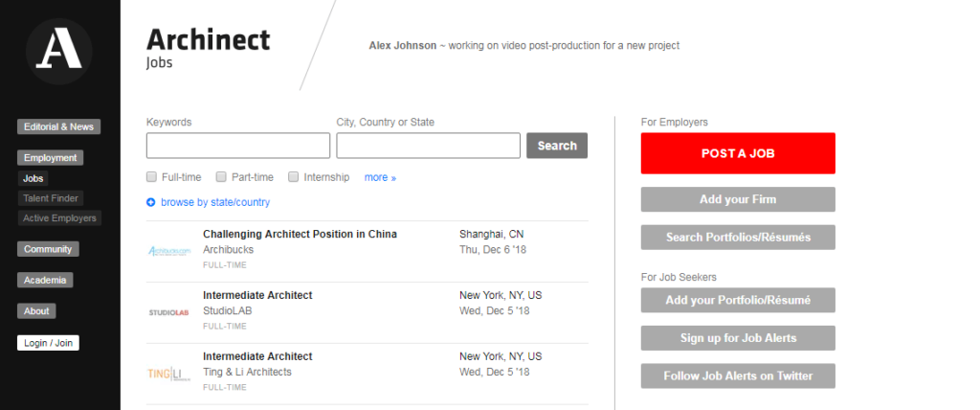Click the Archinect title heading
Image resolution: width=980 pixels, height=410 pixels.
pyautogui.click(x=208, y=40)
